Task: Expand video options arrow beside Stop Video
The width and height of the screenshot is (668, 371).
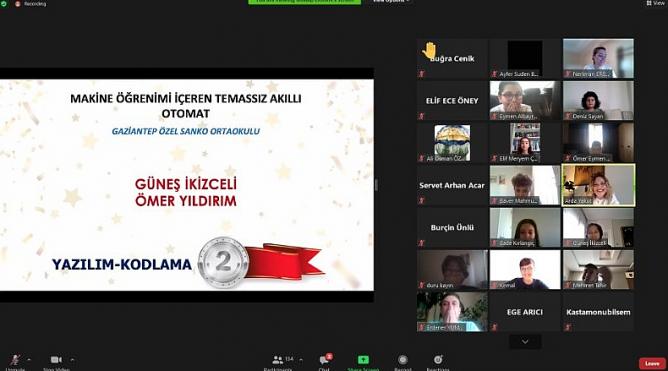Action: pyautogui.click(x=72, y=360)
